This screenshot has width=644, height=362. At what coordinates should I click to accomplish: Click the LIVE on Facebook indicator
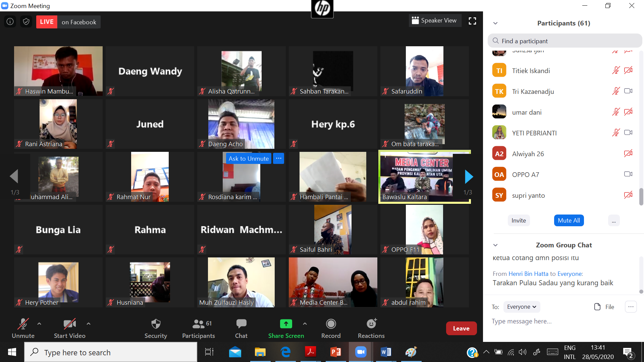pos(68,22)
